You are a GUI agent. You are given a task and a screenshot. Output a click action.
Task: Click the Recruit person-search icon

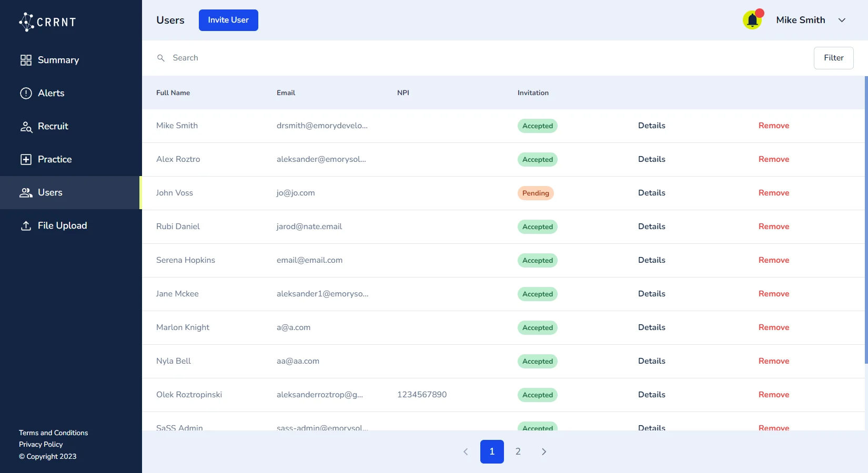pyautogui.click(x=26, y=127)
